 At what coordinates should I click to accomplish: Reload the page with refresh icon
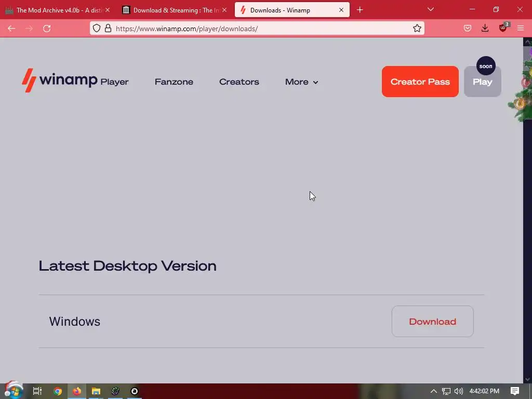[47, 29]
